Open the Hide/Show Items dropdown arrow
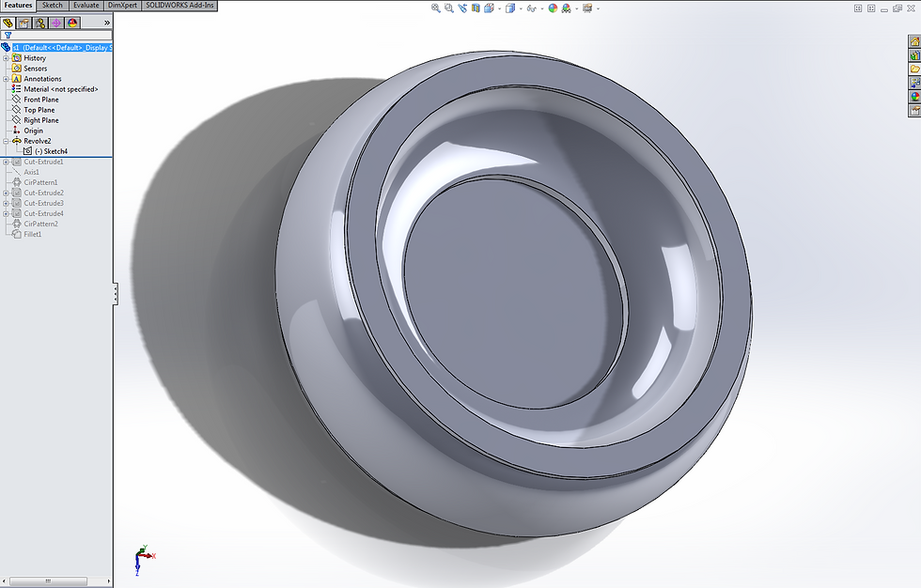This screenshot has width=921, height=588. point(542,8)
